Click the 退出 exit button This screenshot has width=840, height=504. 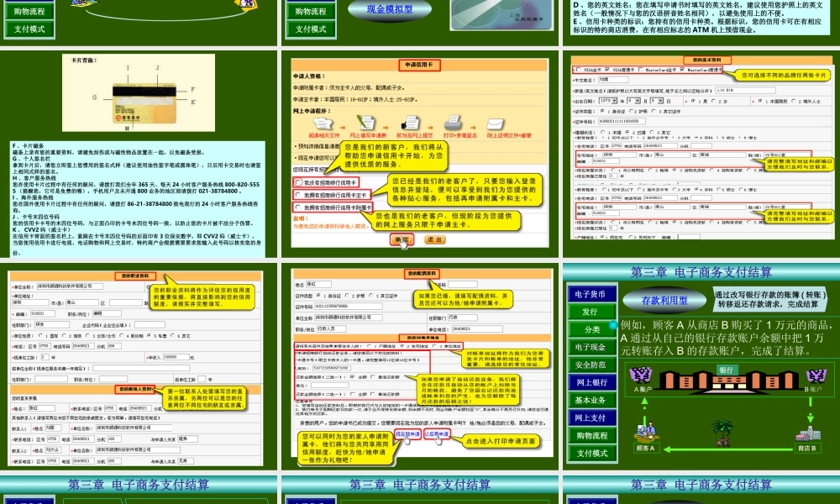click(436, 239)
